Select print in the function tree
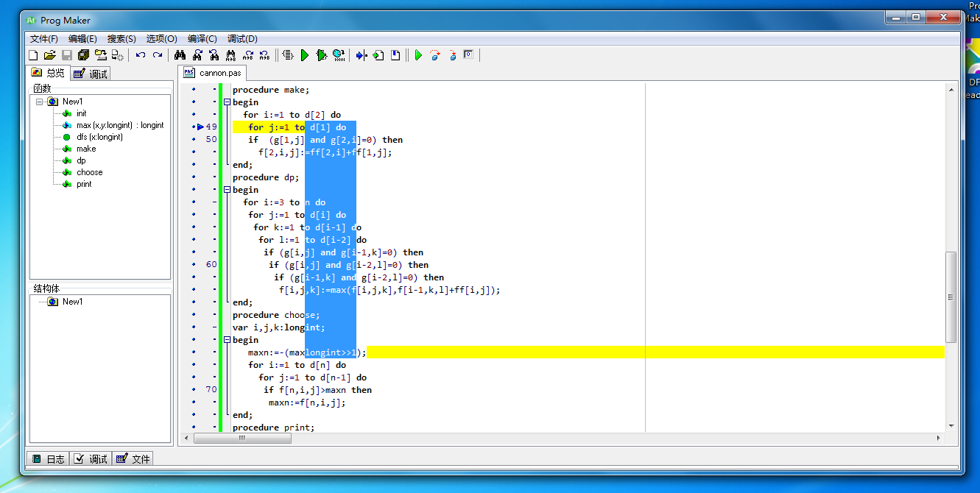The width and height of the screenshot is (980, 493). pyautogui.click(x=84, y=184)
